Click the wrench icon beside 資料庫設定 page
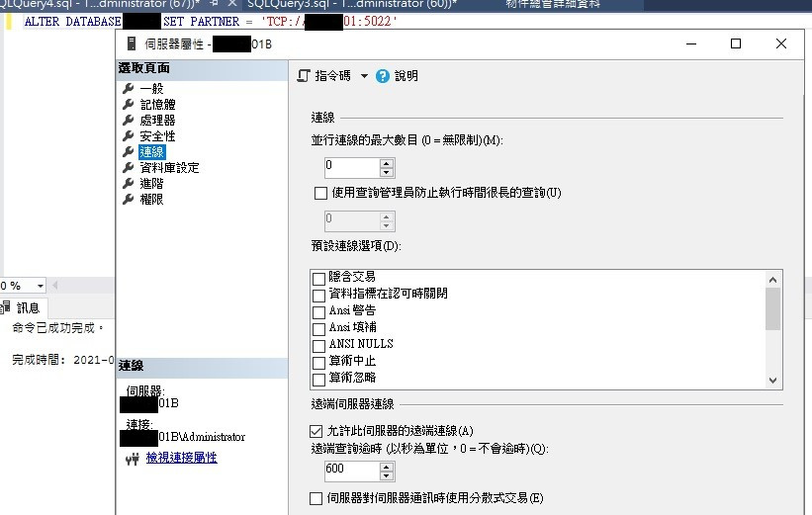 pyautogui.click(x=128, y=168)
